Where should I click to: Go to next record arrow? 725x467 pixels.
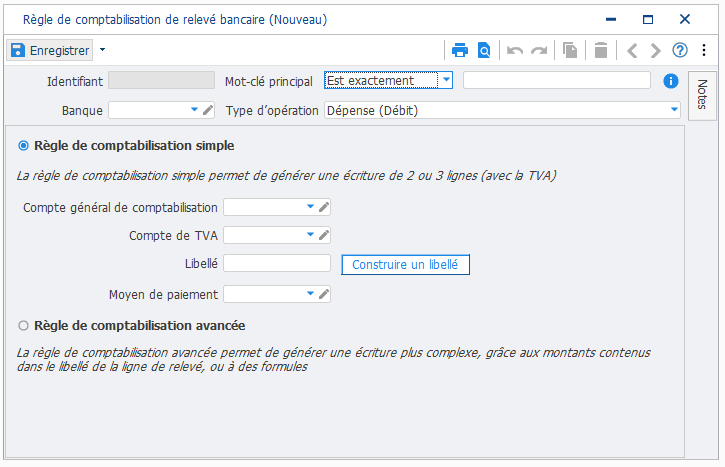[x=655, y=50]
